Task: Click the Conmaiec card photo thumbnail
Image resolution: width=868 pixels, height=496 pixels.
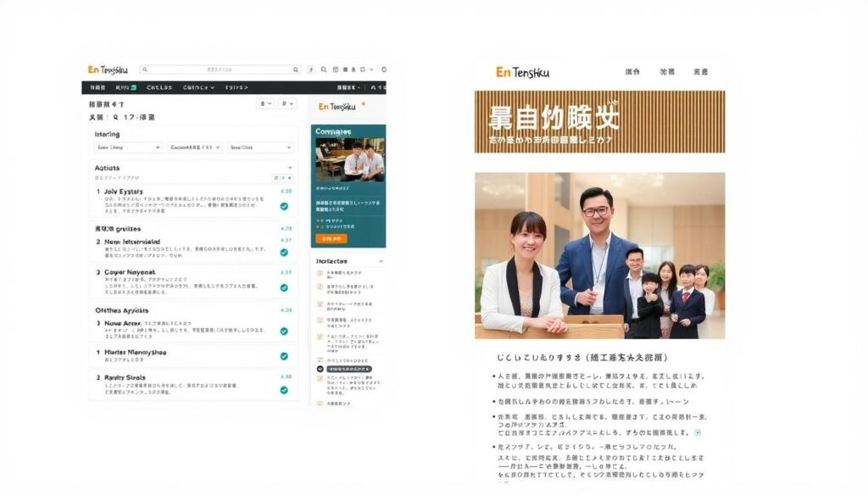Action: (350, 160)
